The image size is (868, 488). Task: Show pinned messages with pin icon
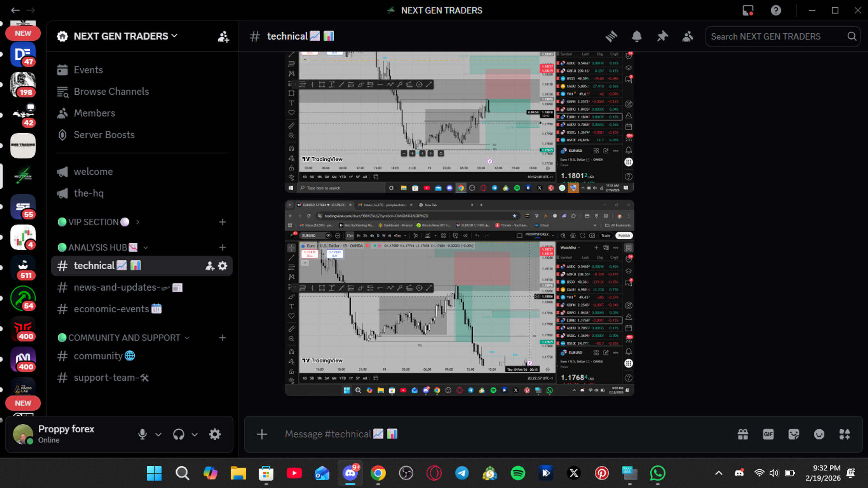tap(662, 36)
